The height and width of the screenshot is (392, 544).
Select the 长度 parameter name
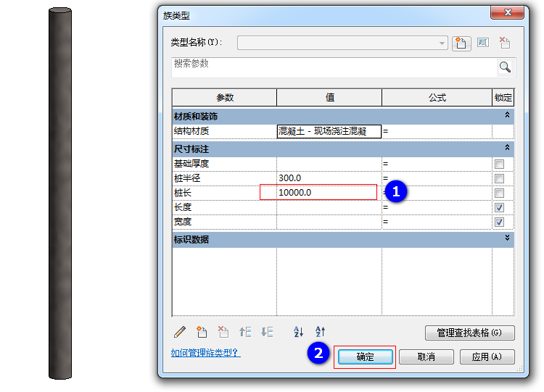[183, 207]
